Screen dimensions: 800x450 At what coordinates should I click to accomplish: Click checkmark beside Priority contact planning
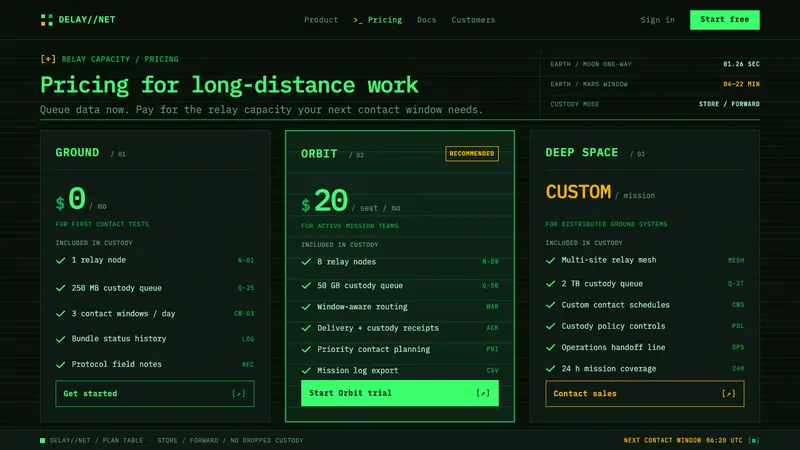[306, 349]
